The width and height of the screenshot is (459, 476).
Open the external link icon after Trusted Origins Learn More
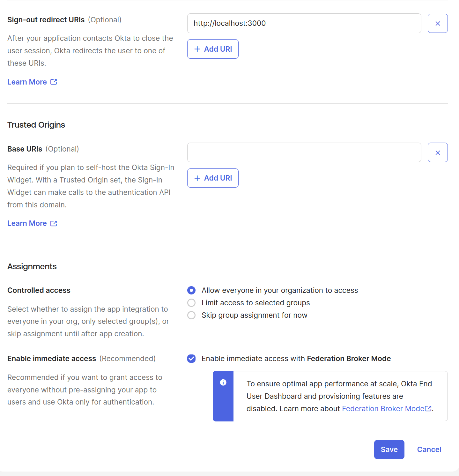click(x=54, y=223)
